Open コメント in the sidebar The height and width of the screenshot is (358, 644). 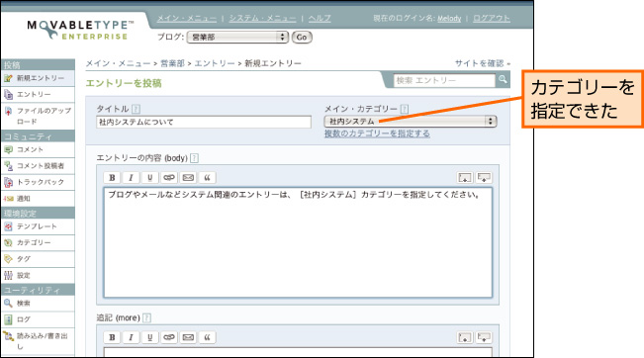point(38,149)
